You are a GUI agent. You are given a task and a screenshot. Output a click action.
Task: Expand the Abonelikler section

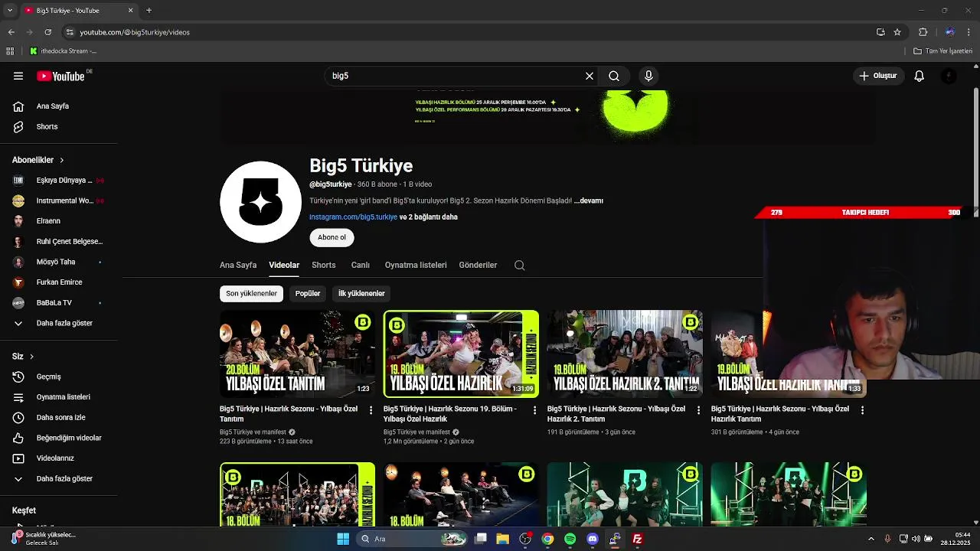[38, 160]
